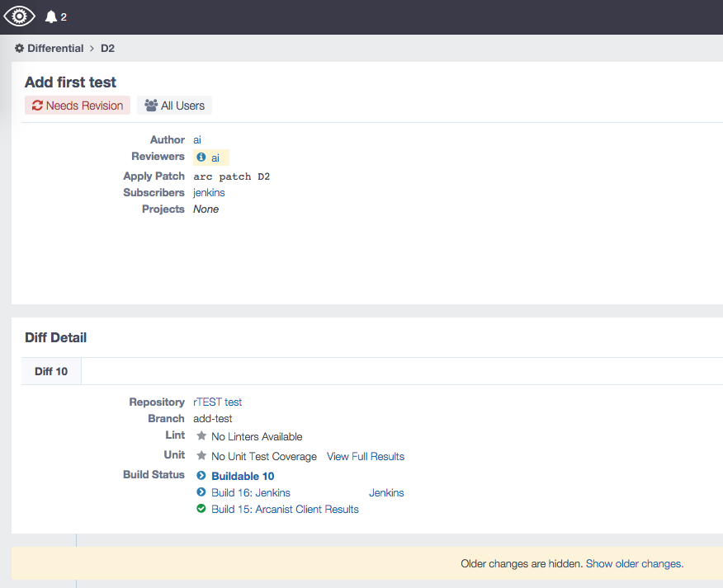This screenshot has height=588, width=723.
Task: Open author ai profile link
Action: [197, 139]
